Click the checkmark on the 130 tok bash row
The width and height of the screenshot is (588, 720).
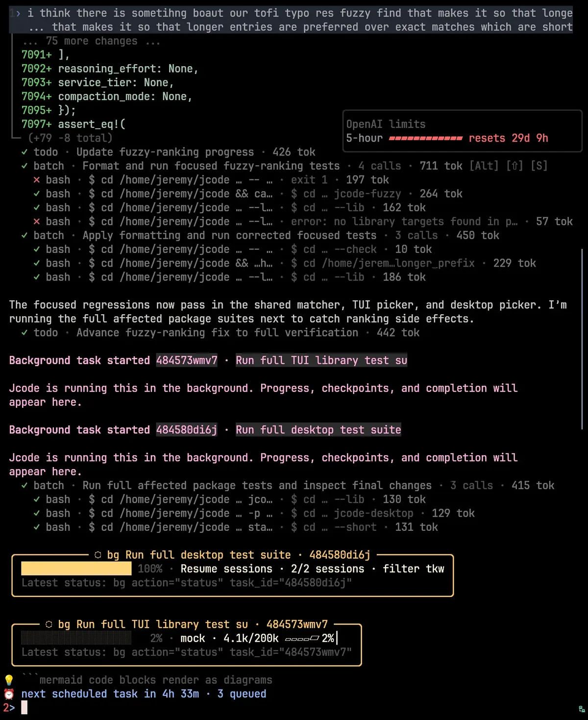click(37, 499)
